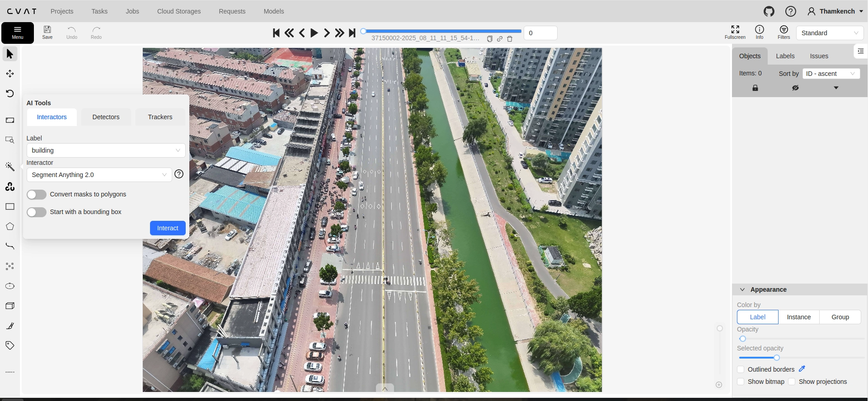Toggle Start with a bounding box switch

coord(37,212)
